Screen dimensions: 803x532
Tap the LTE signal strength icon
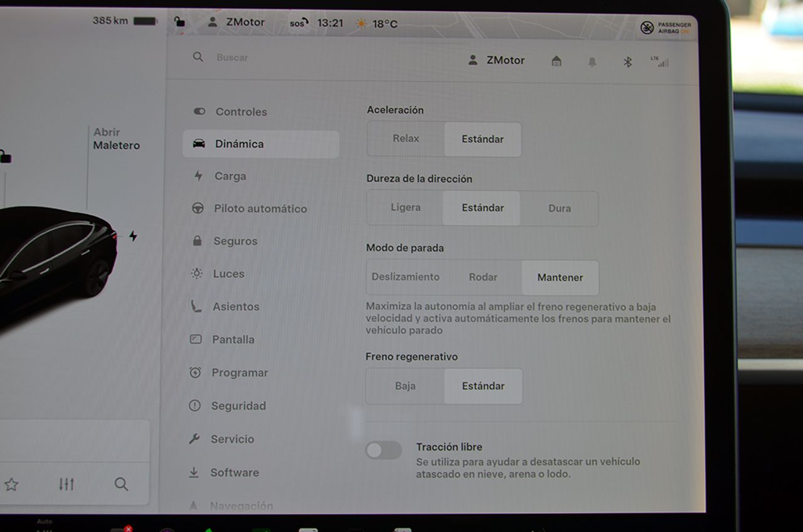[x=660, y=61]
